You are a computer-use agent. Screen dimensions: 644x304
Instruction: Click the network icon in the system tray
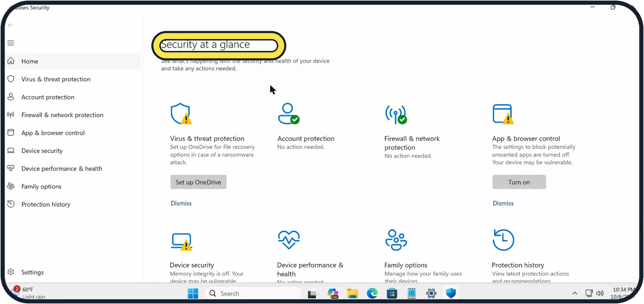pos(589,293)
